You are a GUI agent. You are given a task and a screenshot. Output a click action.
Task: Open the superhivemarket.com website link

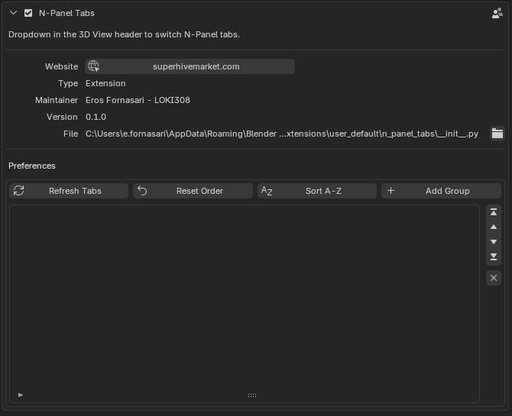190,67
